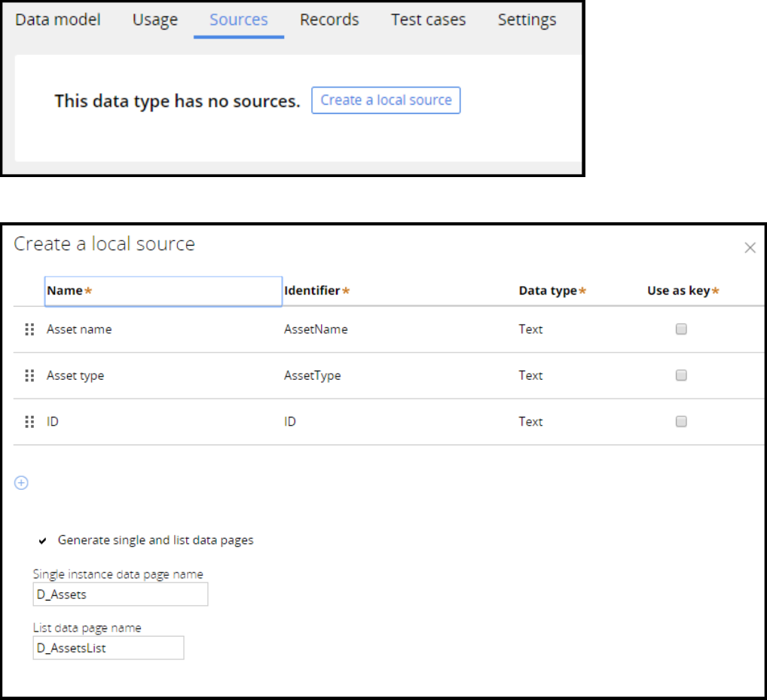Open Data type dropdown for ID row
The width and height of the screenshot is (767, 700).
click(530, 421)
